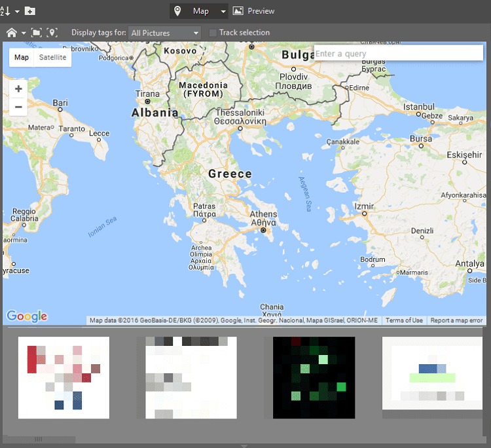The width and height of the screenshot is (491, 448).
Task: Click the Lecce city label
Action: coord(100,134)
